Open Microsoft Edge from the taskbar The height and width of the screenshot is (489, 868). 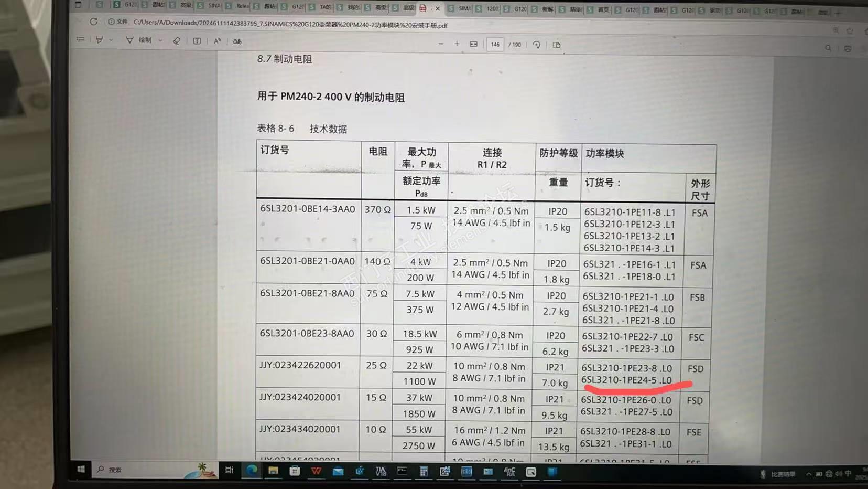pyautogui.click(x=252, y=470)
